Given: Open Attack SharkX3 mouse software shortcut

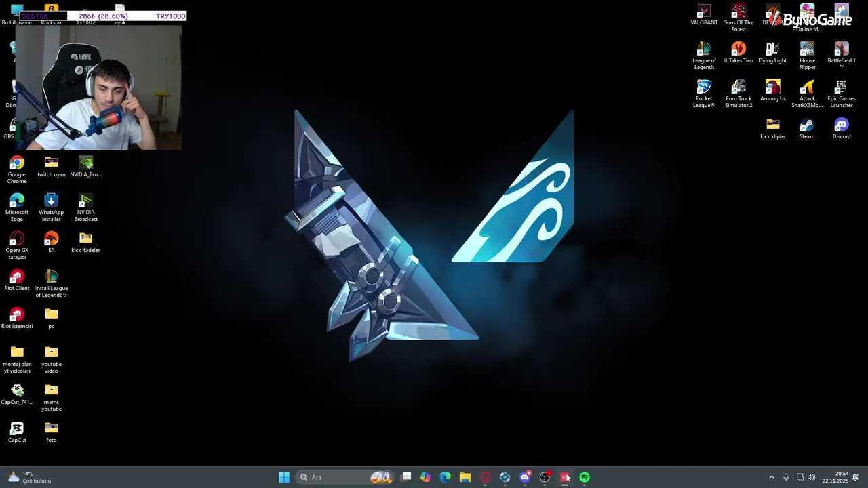Looking at the screenshot, I should (807, 94).
